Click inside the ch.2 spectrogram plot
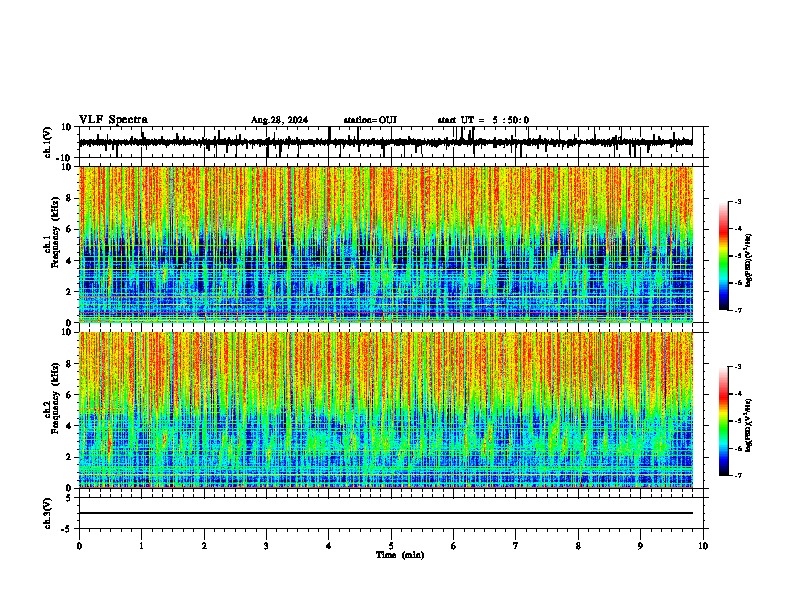Image resolution: width=792 pixels, height=612 pixels. (386, 410)
